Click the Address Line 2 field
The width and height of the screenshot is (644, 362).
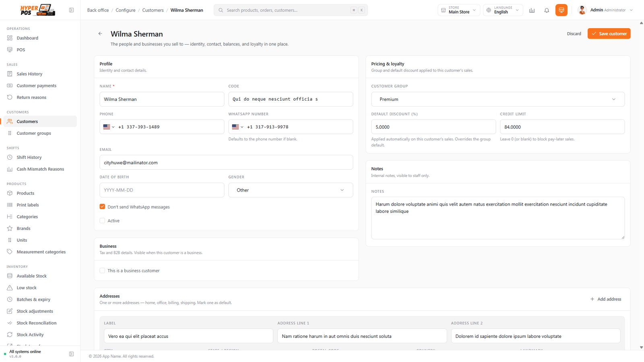pos(535,336)
